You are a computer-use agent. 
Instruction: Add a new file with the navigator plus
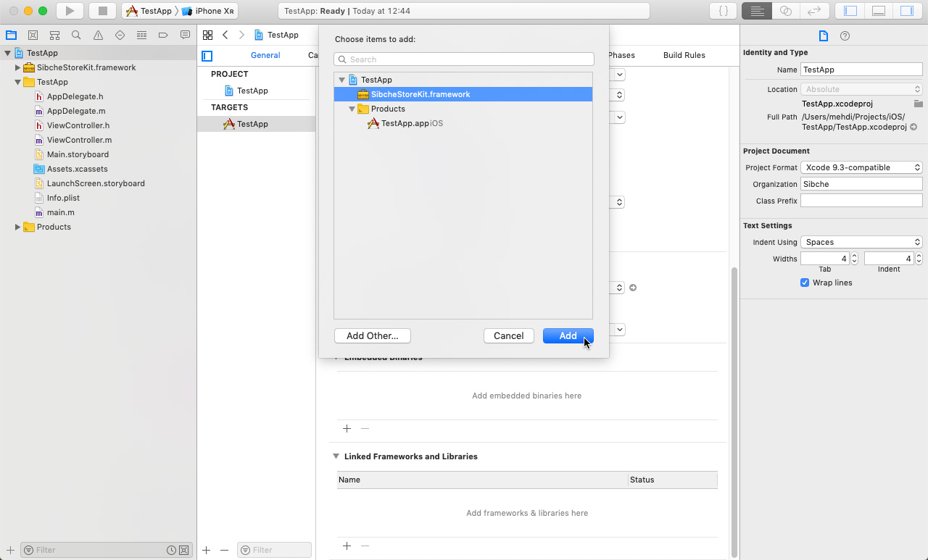10,550
